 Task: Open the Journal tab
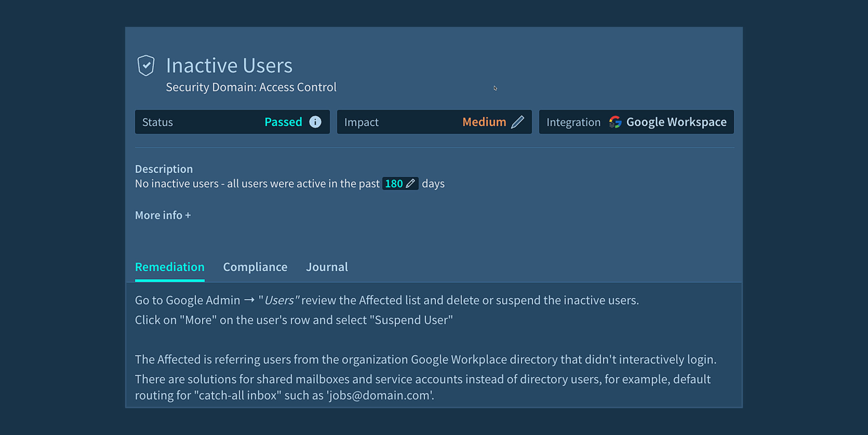click(x=327, y=267)
